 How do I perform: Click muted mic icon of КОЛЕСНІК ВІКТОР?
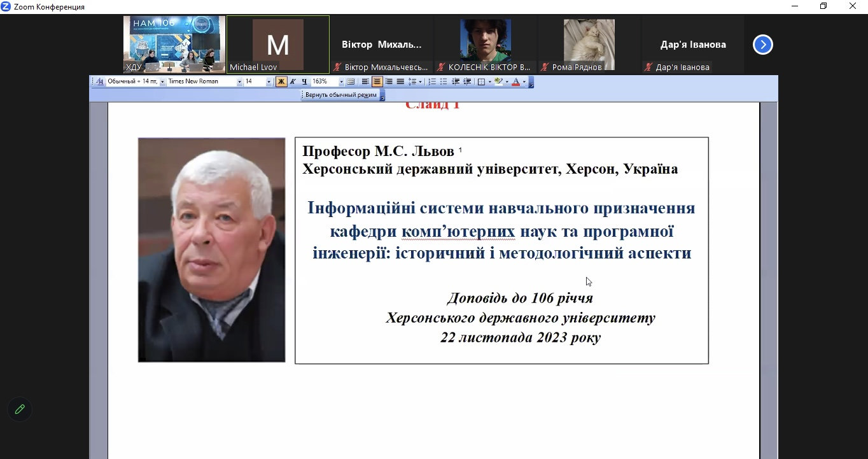click(441, 67)
